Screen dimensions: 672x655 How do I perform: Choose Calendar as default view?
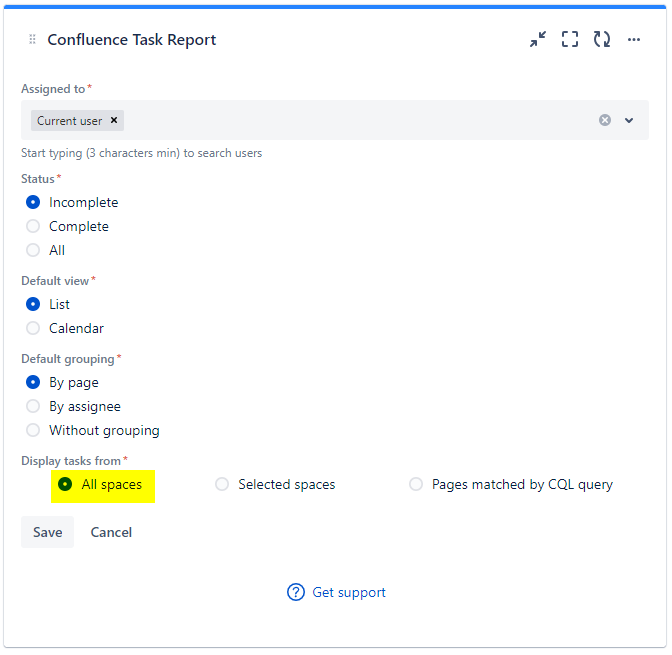(x=33, y=328)
